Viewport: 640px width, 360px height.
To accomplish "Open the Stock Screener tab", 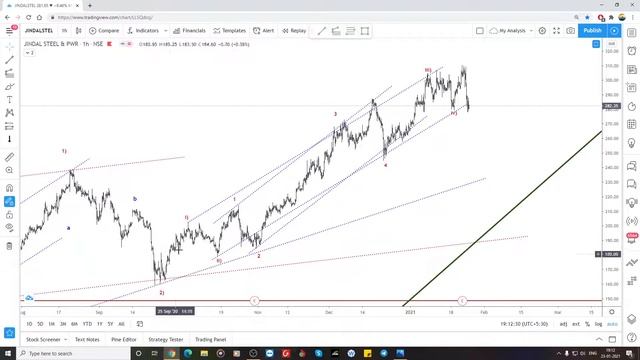I will 43,340.
